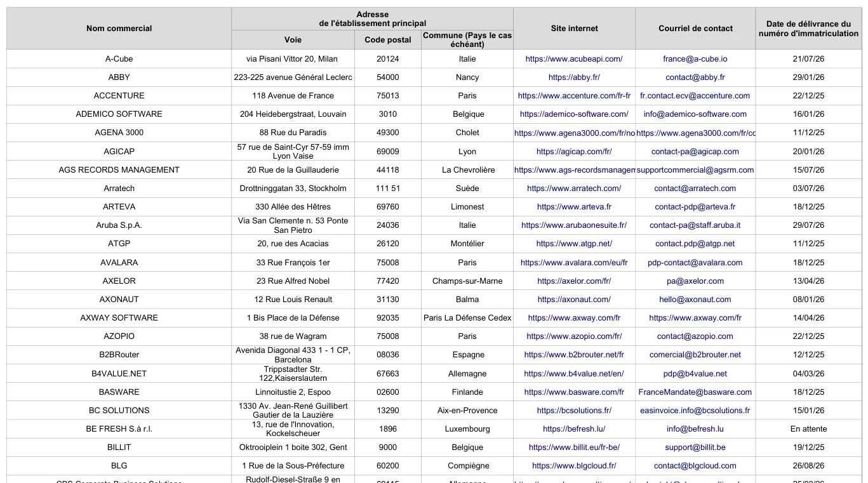
Task: Select '1 Rue de la Sous-Préfecture' address cell
Action: pyautogui.click(x=293, y=466)
